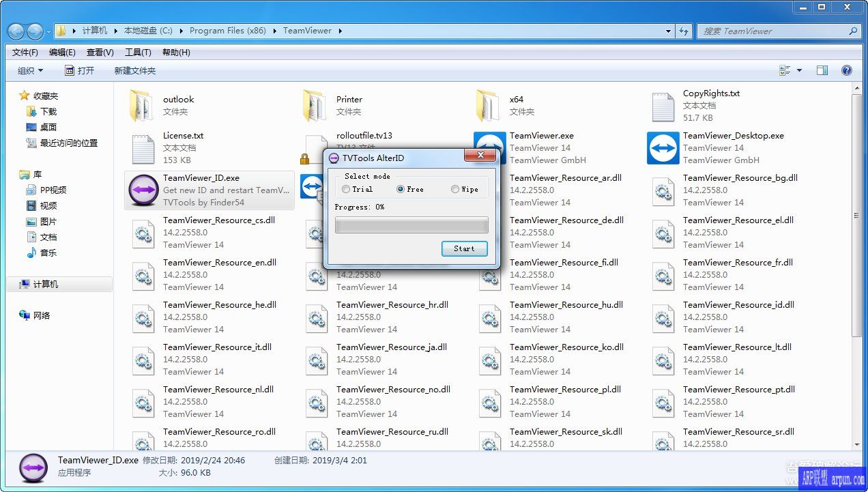Select the Wipe mode radio button
Screen dimensions: 868x492
(454, 189)
